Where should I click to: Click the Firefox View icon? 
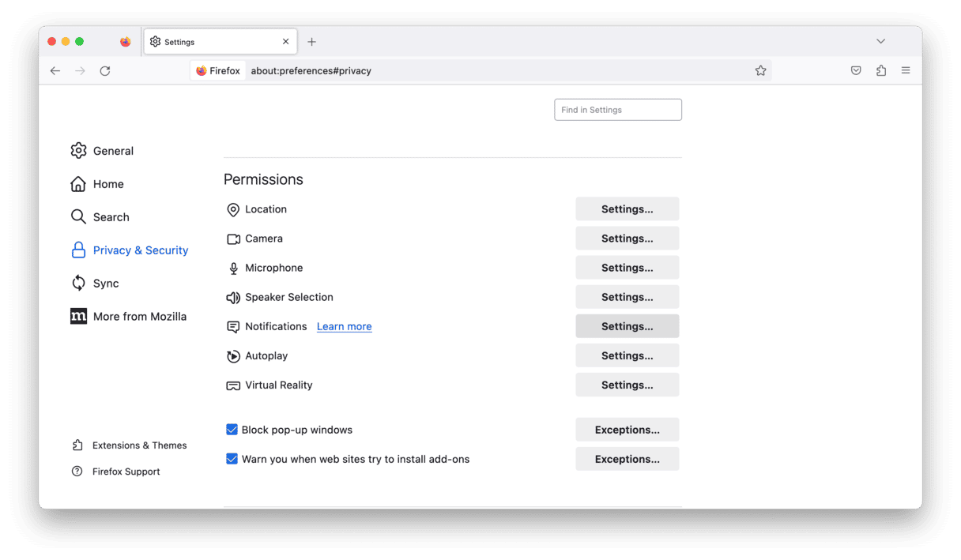click(126, 42)
